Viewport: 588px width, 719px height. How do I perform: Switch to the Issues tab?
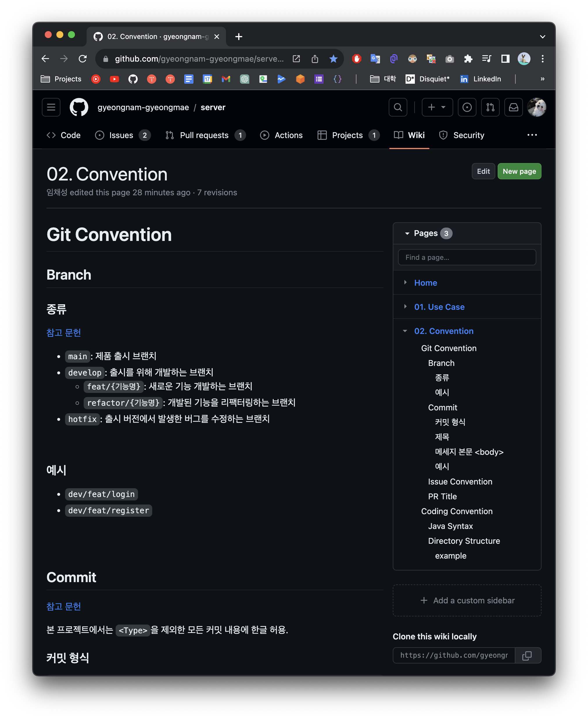tap(121, 135)
